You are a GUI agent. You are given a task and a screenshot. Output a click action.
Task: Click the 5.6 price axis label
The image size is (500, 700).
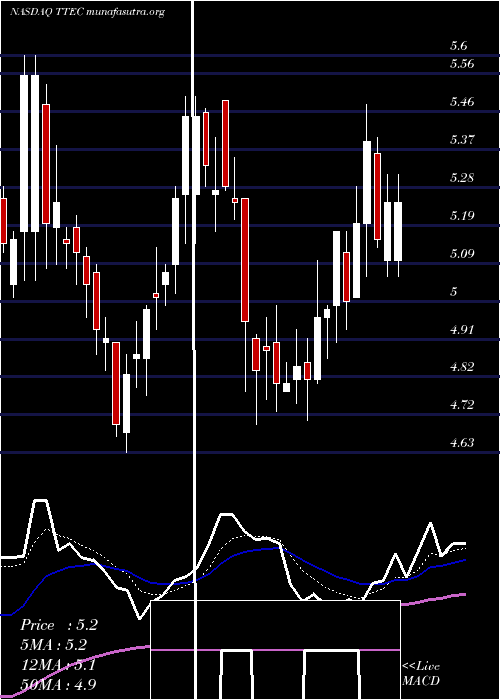coord(458,46)
